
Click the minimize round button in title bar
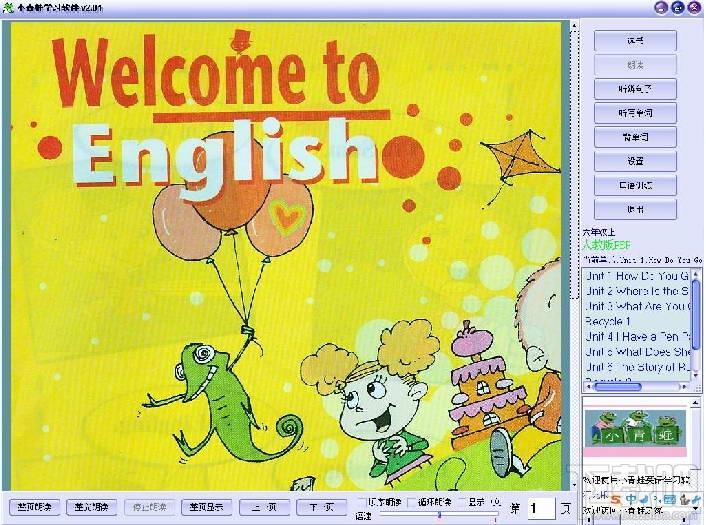661,7
